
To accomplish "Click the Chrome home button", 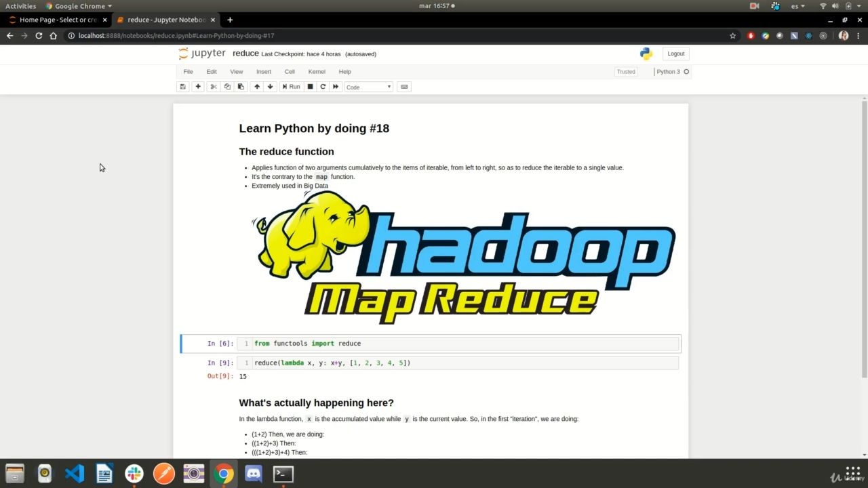I will point(54,35).
